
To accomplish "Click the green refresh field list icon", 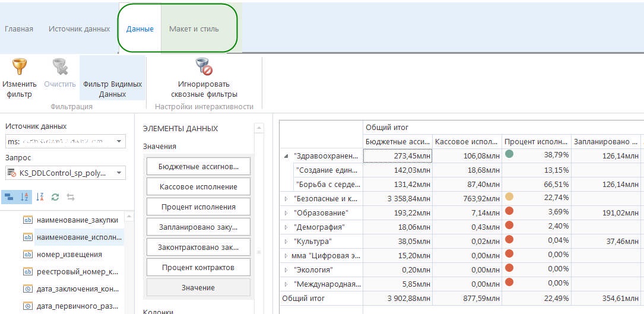I will tap(55, 196).
